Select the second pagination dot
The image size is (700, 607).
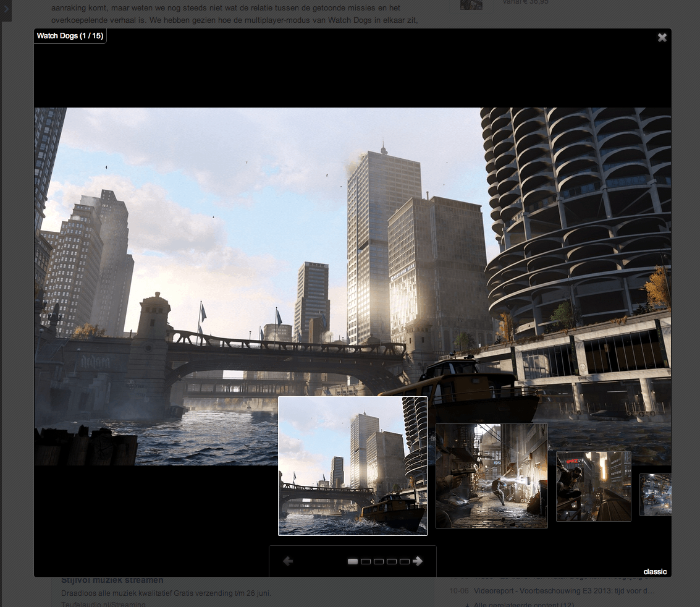point(366,561)
